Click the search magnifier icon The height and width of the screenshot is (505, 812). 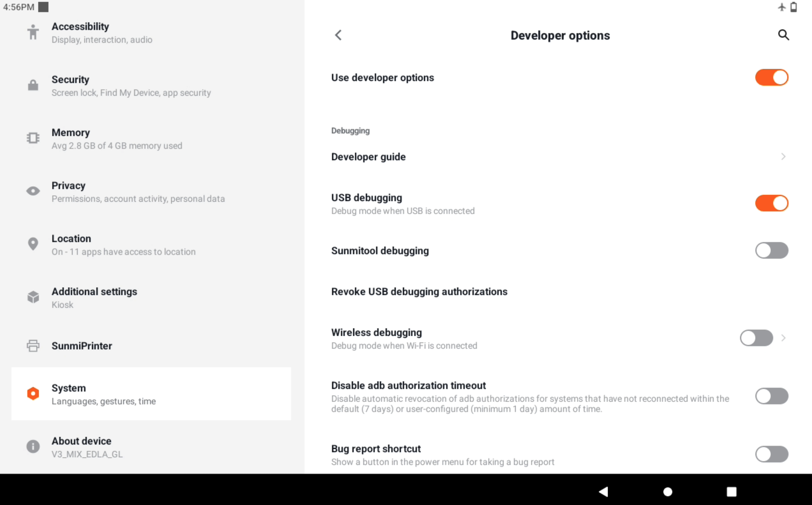coord(783,35)
